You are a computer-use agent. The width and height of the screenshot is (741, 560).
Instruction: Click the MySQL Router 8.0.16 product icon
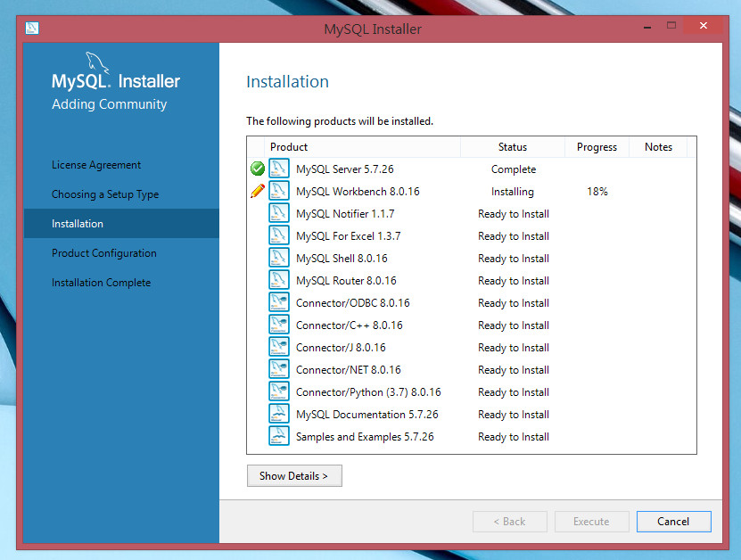point(279,280)
